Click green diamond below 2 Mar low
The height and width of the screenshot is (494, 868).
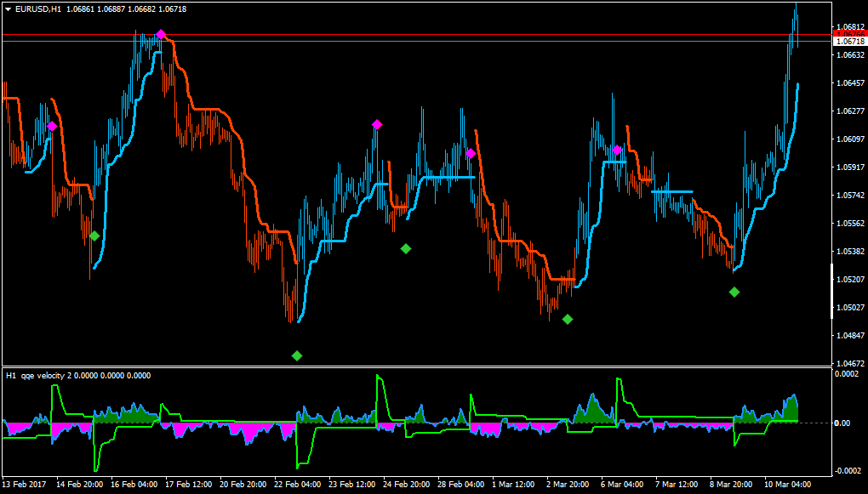568,319
